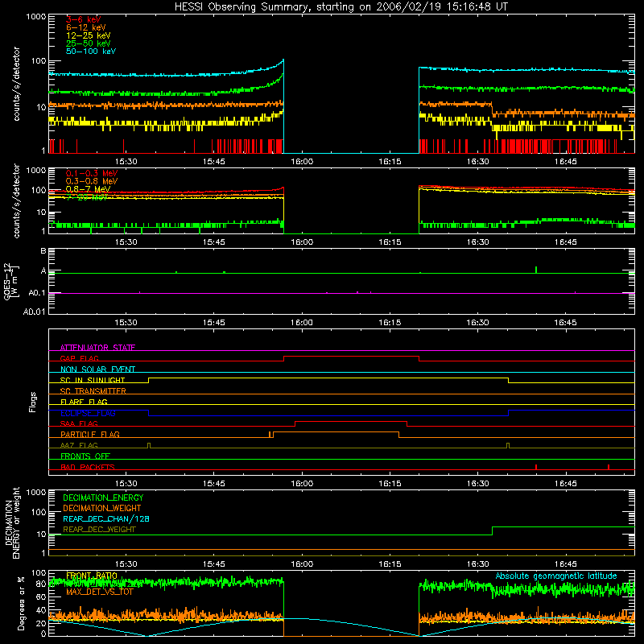
Task: Click the 15:30 tick label under the GOES-12 panel
Action: point(126,322)
